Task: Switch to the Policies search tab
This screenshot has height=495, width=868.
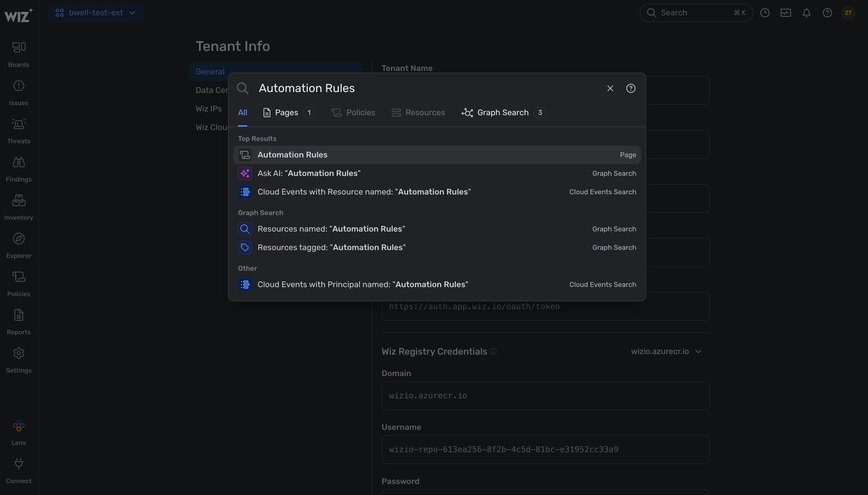Action: [x=353, y=113]
